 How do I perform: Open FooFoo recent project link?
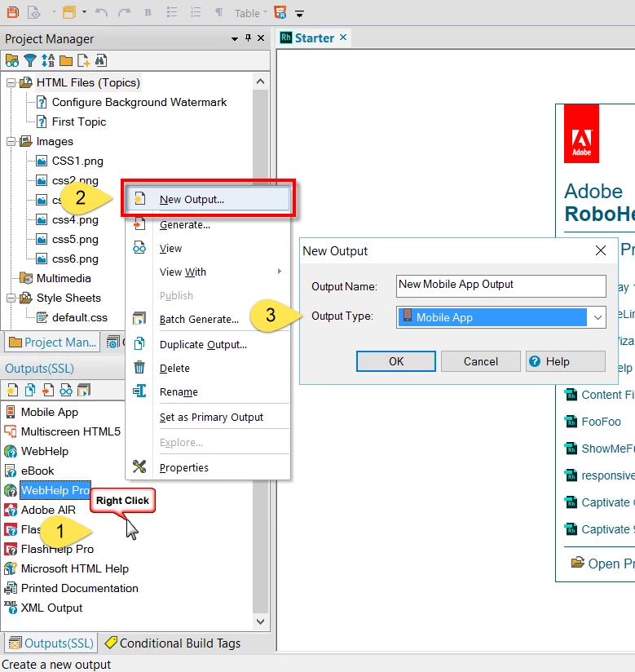tap(601, 422)
